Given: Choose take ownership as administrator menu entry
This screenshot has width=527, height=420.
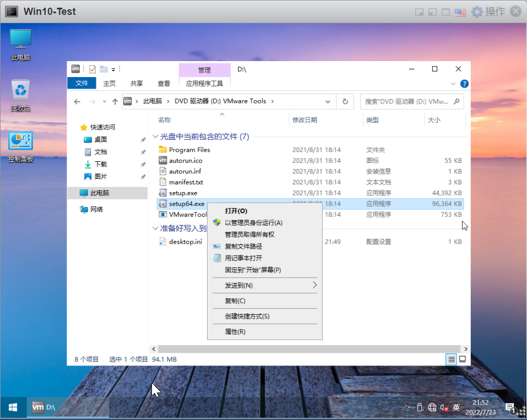Looking at the screenshot, I should (265, 234).
